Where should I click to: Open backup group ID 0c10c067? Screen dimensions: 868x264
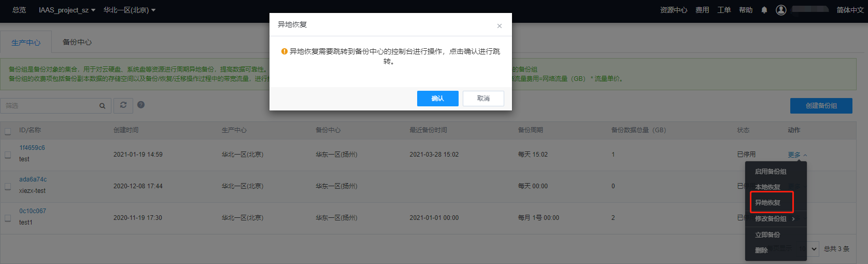pos(33,211)
